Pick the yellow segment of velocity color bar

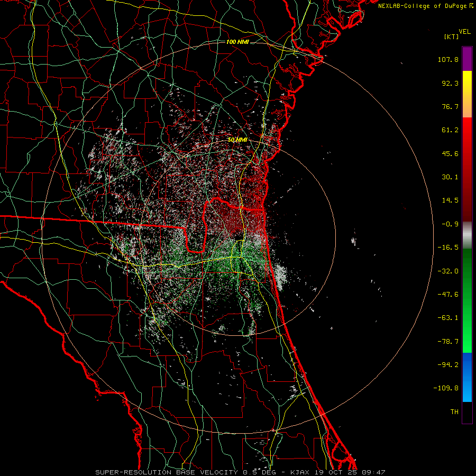[467, 94]
